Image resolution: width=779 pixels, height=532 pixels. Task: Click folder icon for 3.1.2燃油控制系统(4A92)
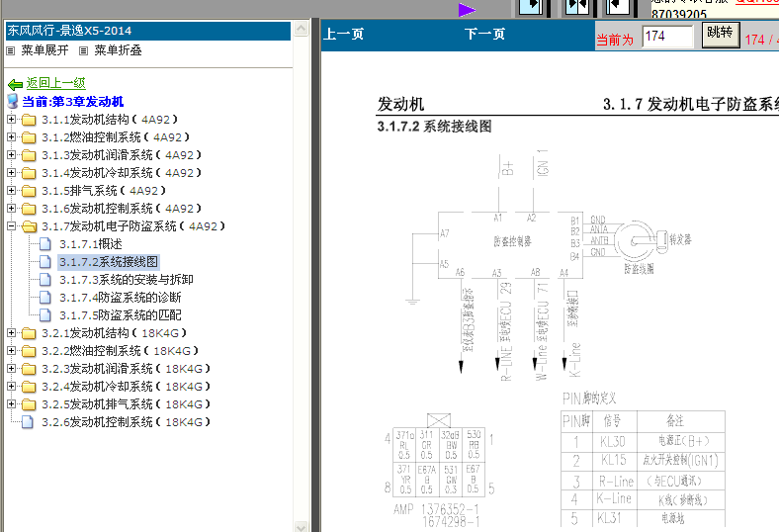(29, 137)
